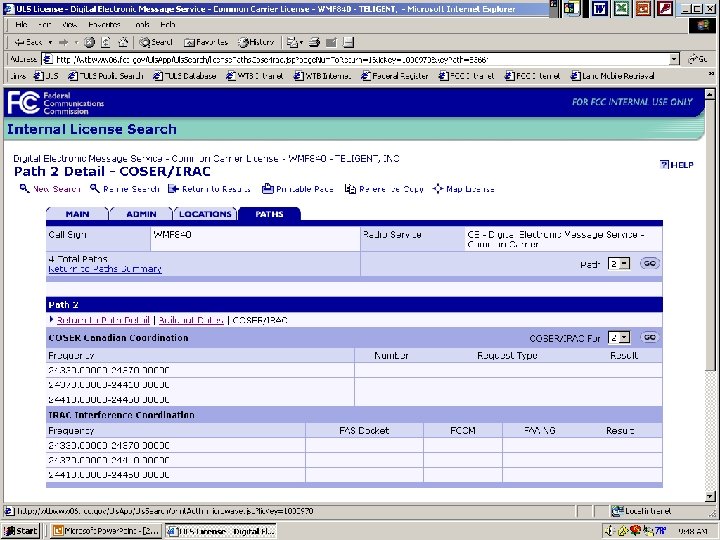Screen dimensions: 720x540
Task: Stop page loading with the Stop icon
Action: [x=89, y=42]
